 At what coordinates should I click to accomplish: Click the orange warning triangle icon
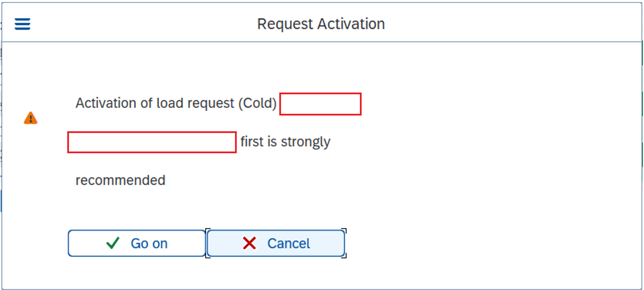tap(31, 118)
